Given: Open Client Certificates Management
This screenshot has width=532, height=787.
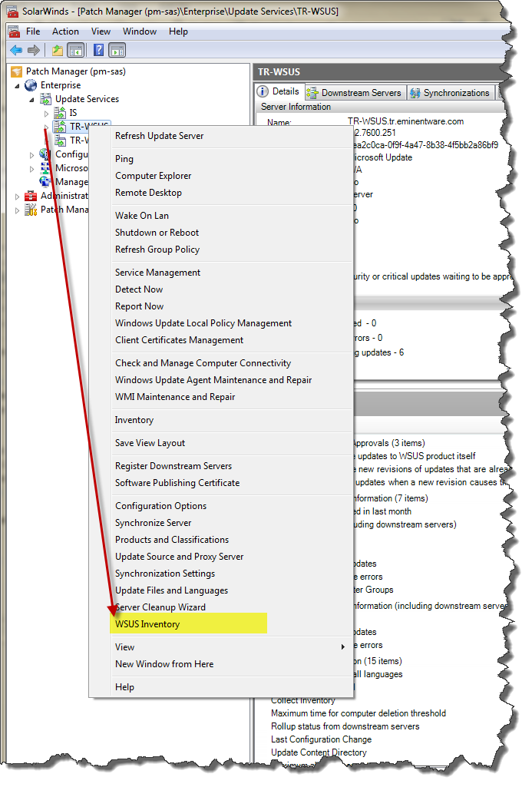Looking at the screenshot, I should (x=179, y=340).
